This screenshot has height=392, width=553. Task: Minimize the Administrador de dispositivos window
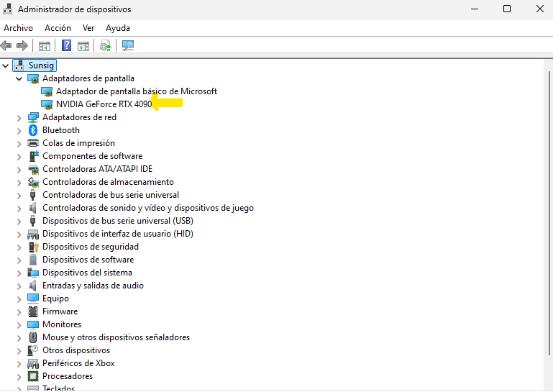[475, 9]
